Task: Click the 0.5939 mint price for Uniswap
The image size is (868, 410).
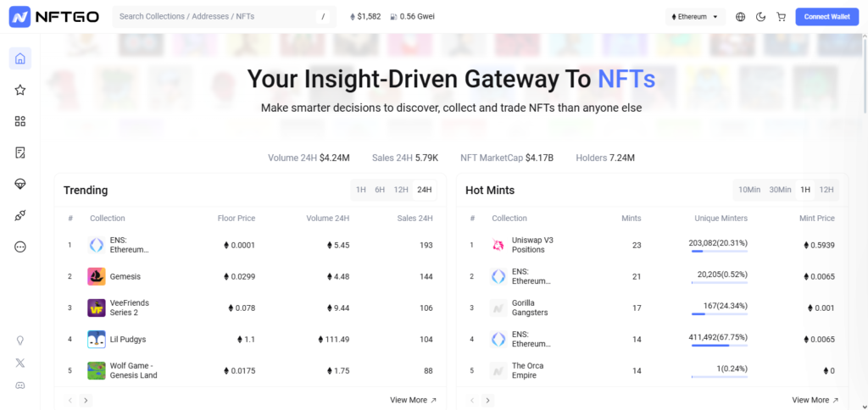Action: pos(820,245)
